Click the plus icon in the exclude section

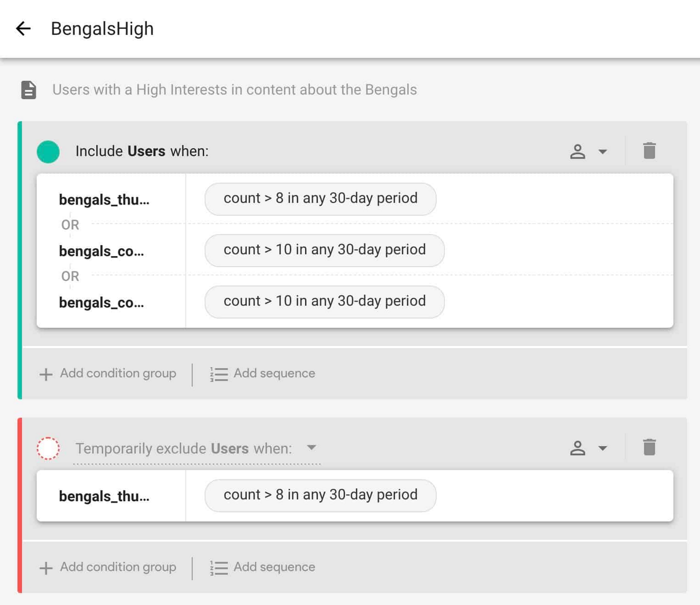click(x=45, y=567)
